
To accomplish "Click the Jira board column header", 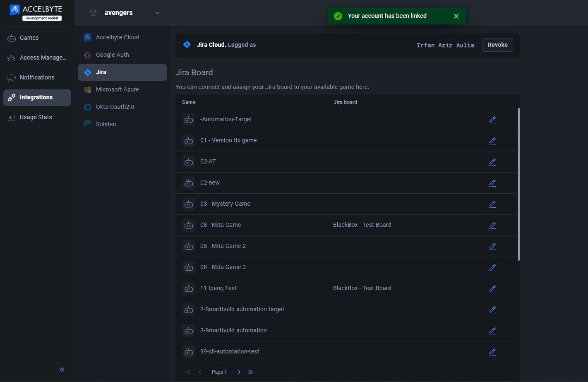I will click(346, 102).
